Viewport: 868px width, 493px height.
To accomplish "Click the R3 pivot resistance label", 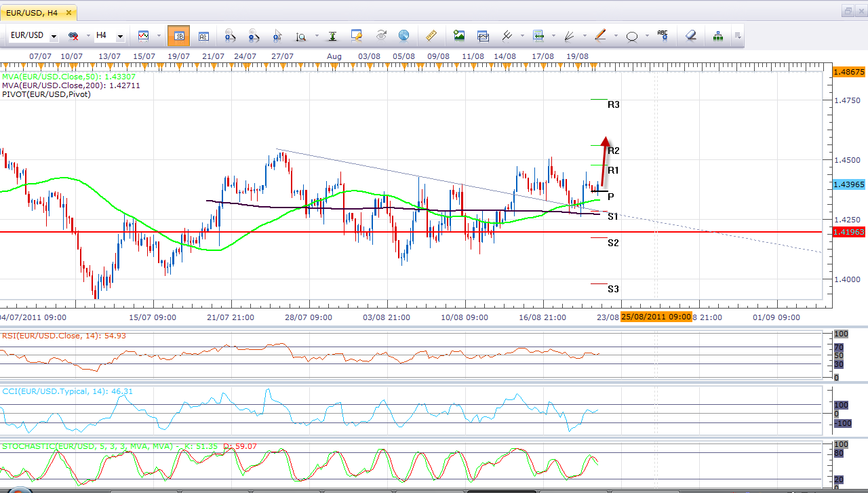I will click(x=614, y=105).
